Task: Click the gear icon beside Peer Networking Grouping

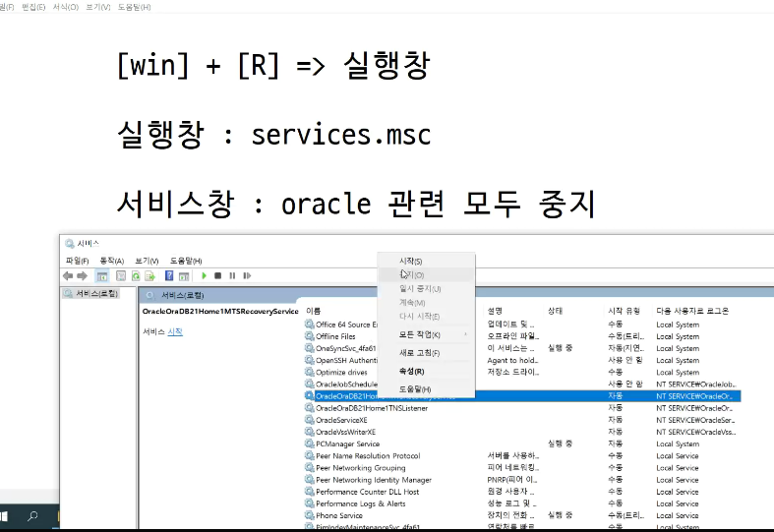Action: 310,467
